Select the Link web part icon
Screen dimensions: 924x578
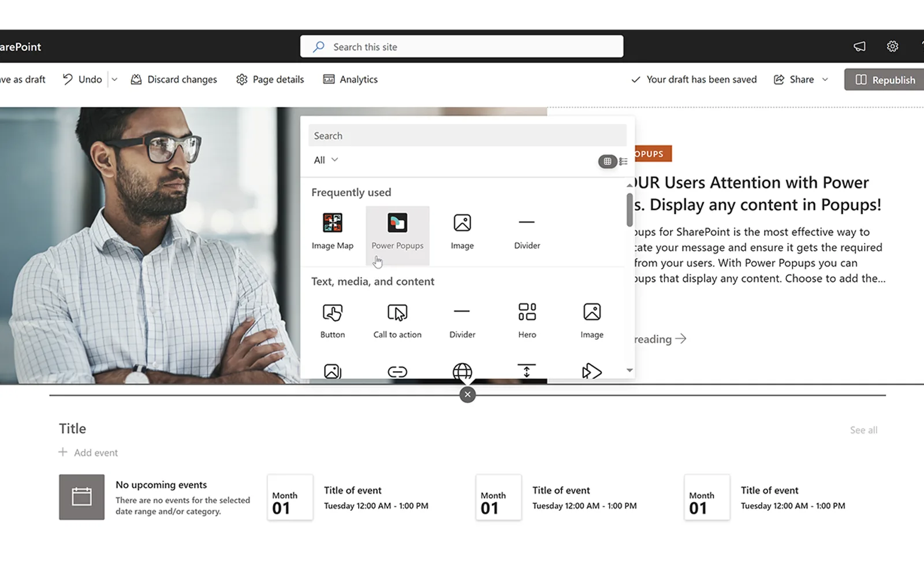(x=397, y=371)
